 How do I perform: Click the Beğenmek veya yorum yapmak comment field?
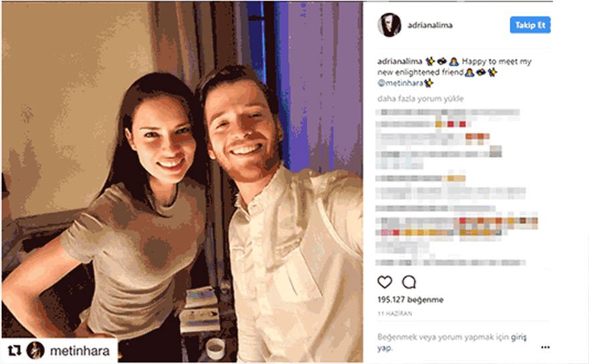click(452, 342)
